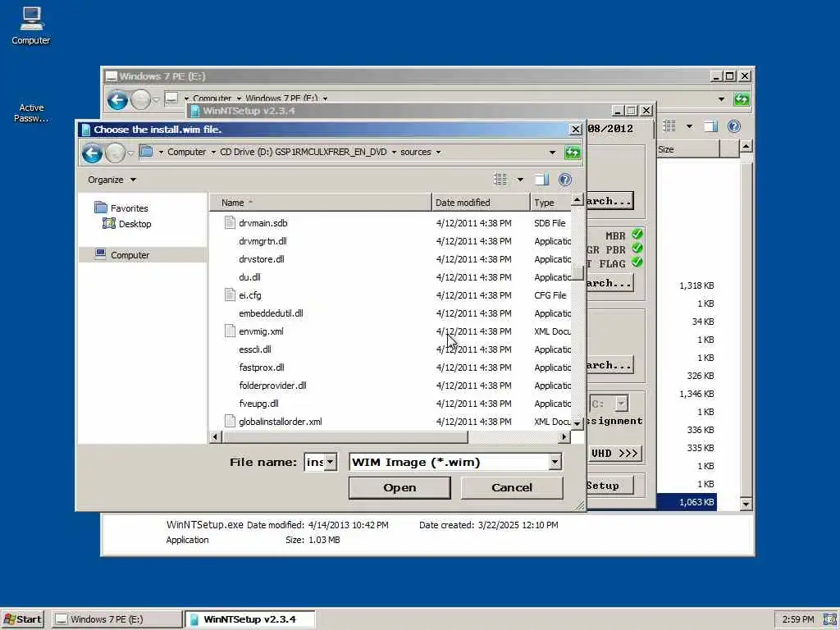Sort files by Date modified column
The image size is (840, 630).
[x=480, y=202]
